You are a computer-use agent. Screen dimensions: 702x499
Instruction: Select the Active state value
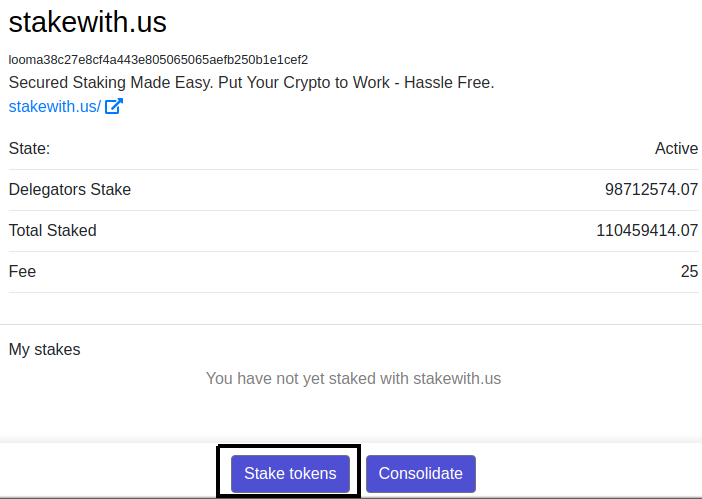point(676,148)
